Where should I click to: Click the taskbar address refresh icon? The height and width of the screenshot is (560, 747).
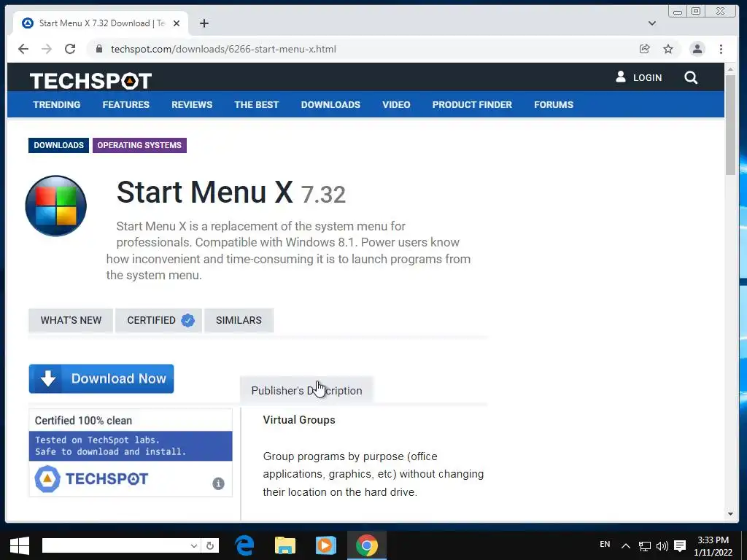(210, 545)
